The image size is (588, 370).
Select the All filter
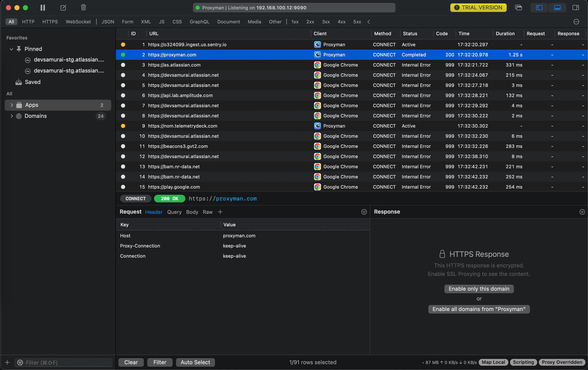pos(11,22)
